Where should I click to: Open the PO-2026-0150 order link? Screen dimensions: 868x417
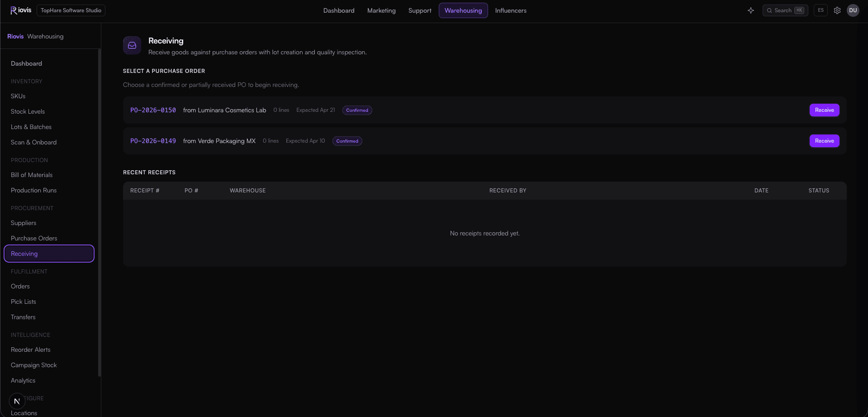[153, 110]
